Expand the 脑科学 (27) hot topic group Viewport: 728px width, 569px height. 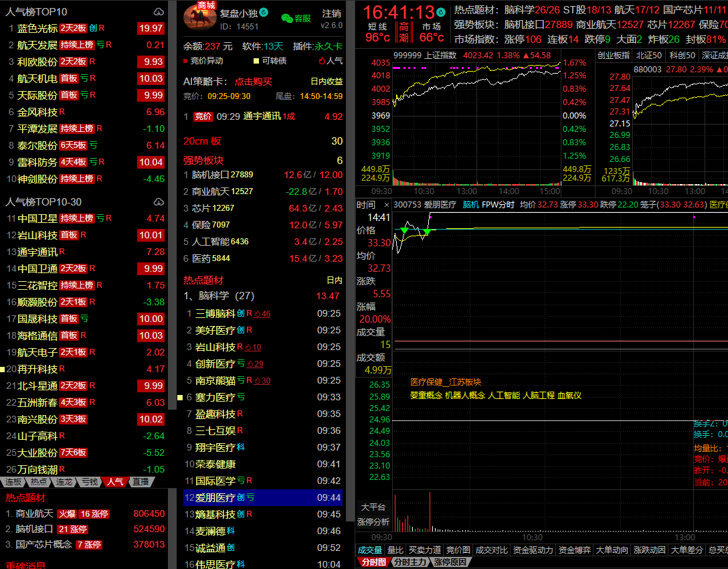219,296
